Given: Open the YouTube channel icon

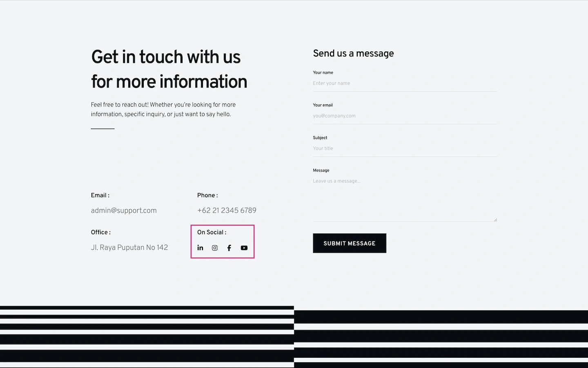Looking at the screenshot, I should (x=244, y=248).
